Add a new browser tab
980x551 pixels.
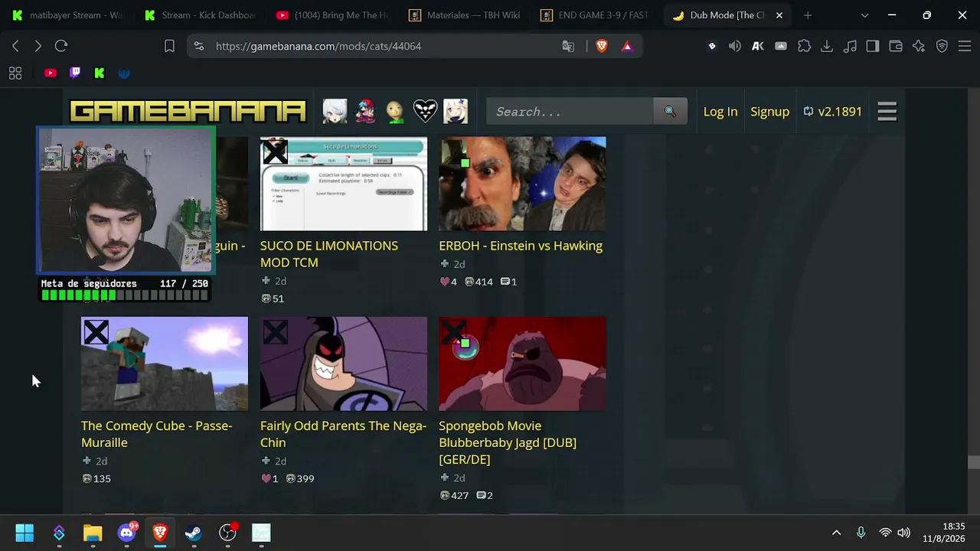click(808, 15)
